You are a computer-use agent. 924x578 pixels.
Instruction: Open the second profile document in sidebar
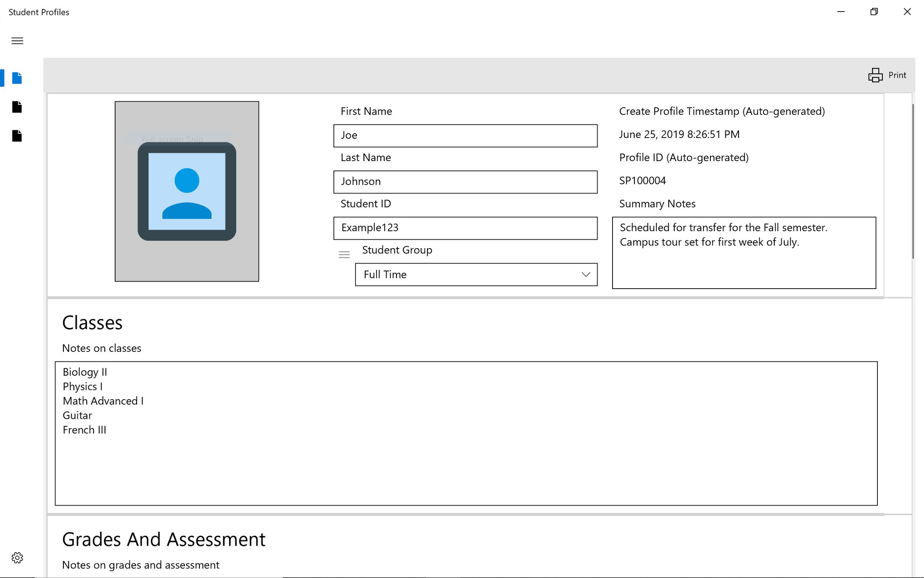tap(17, 107)
